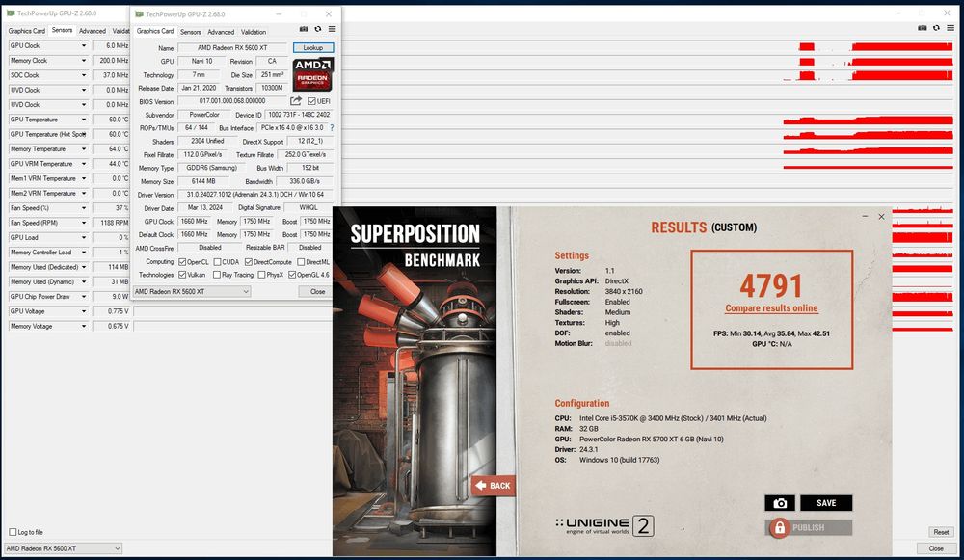The height and width of the screenshot is (560, 964).
Task: Click the Lookup button
Action: [x=313, y=47]
